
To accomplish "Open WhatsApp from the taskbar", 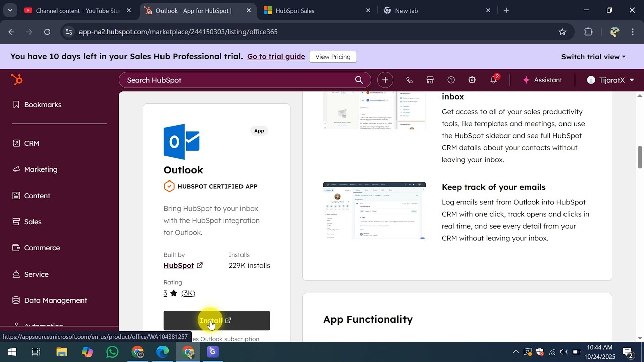I will tap(112, 352).
